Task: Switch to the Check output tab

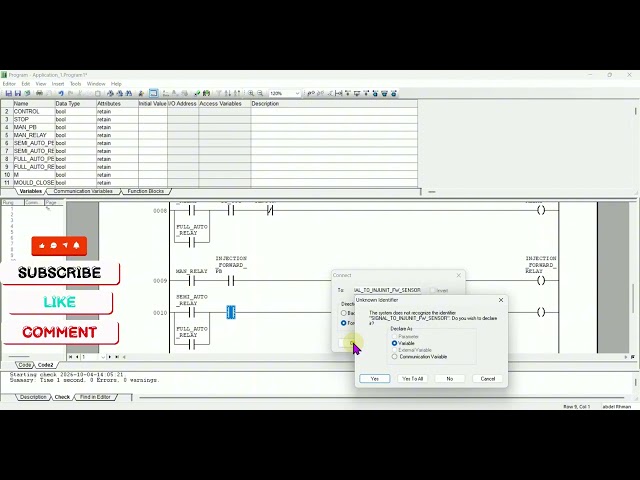Action: (62, 397)
